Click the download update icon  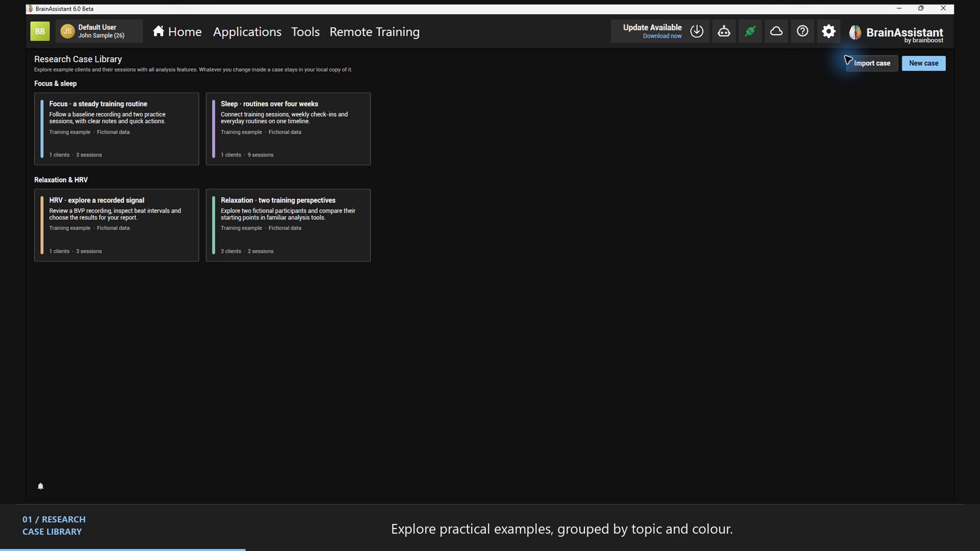(x=697, y=32)
